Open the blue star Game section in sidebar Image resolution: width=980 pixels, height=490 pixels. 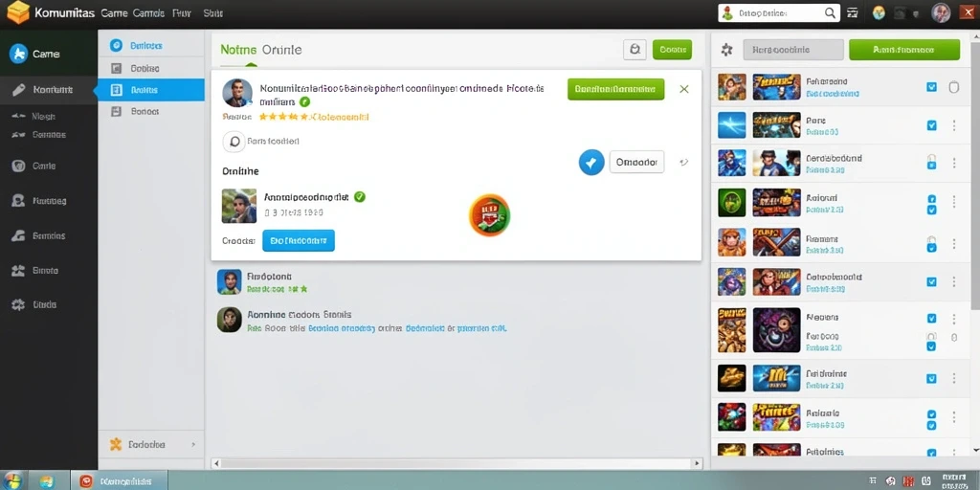tap(19, 55)
